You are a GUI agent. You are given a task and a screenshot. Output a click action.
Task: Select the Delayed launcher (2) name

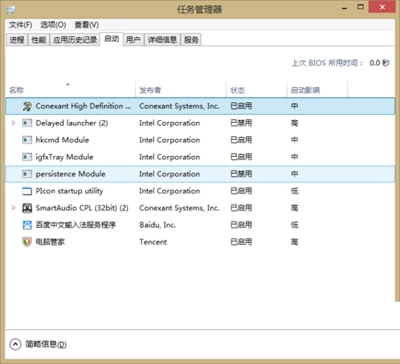point(72,123)
